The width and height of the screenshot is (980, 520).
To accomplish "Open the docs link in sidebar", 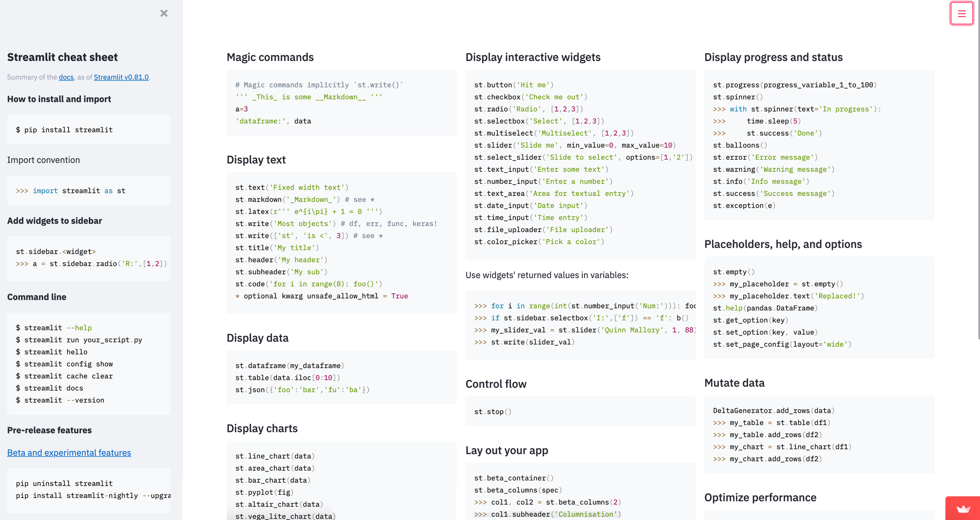I will [x=66, y=77].
